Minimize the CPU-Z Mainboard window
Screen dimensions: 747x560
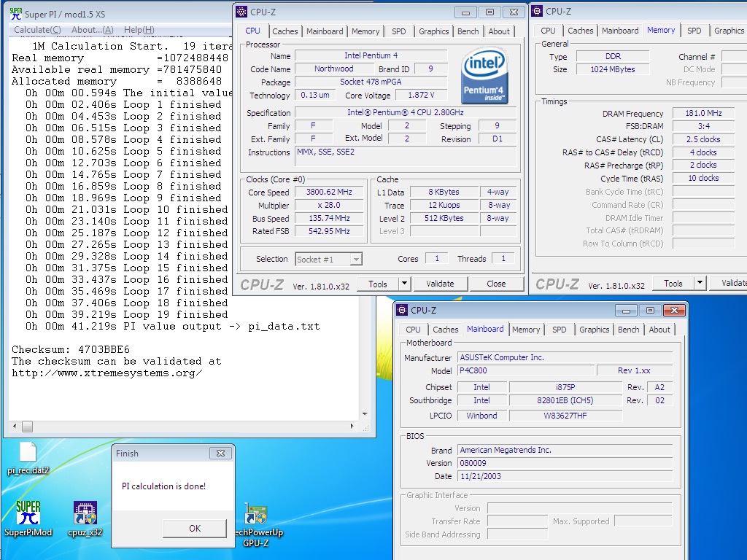[x=626, y=311]
